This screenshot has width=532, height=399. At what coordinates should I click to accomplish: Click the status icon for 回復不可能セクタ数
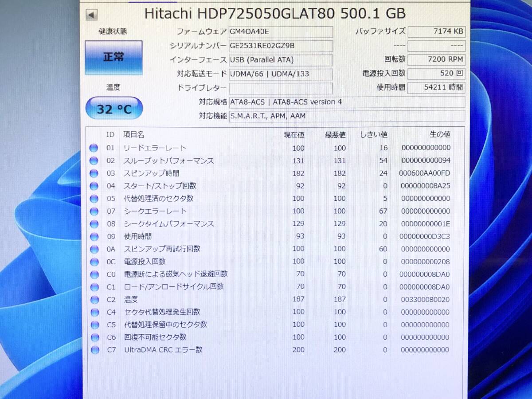pyautogui.click(x=94, y=337)
